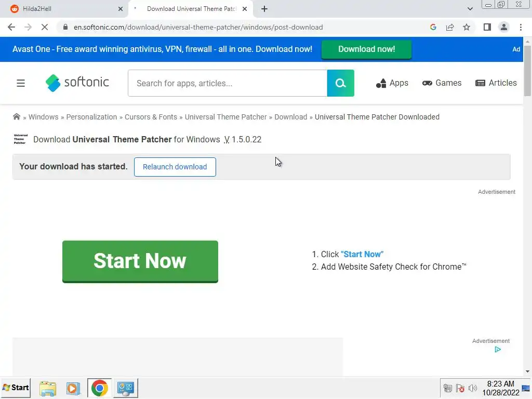
Task: Open the Windows breadcrumb link
Action: (44, 117)
